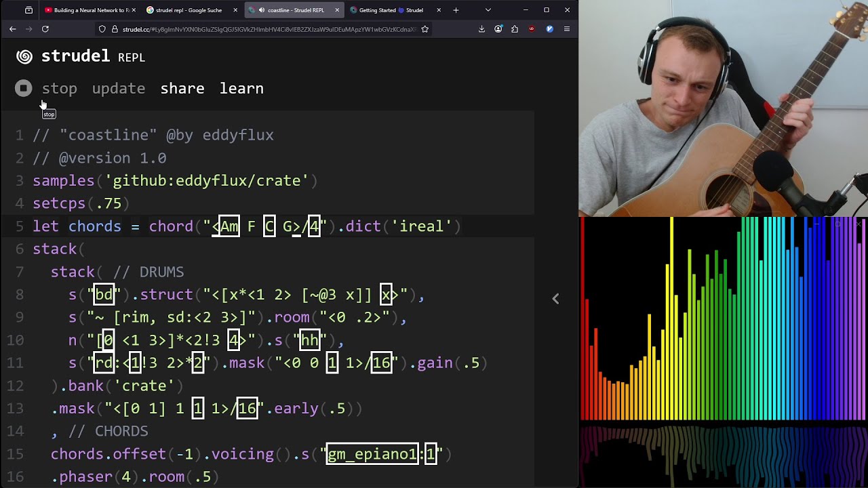Click the // CHORDS comment

tap(108, 431)
